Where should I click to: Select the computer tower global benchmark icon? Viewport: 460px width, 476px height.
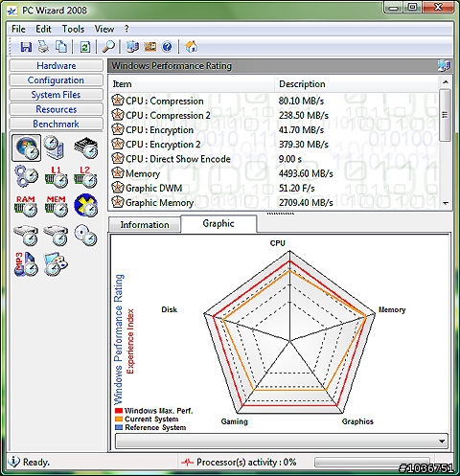tap(55, 147)
